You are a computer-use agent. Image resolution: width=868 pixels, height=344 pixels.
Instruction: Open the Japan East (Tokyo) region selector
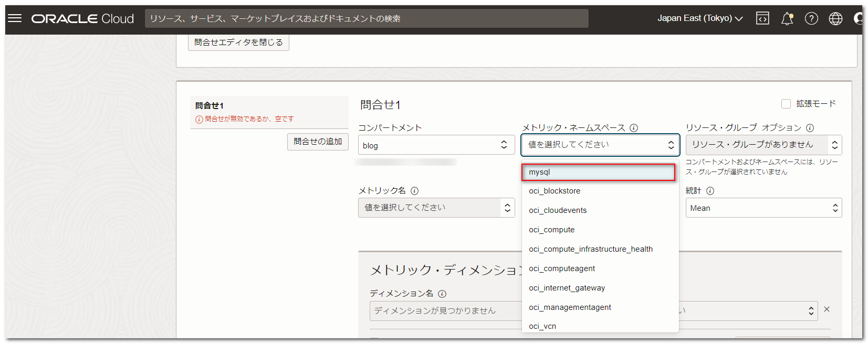pos(700,18)
